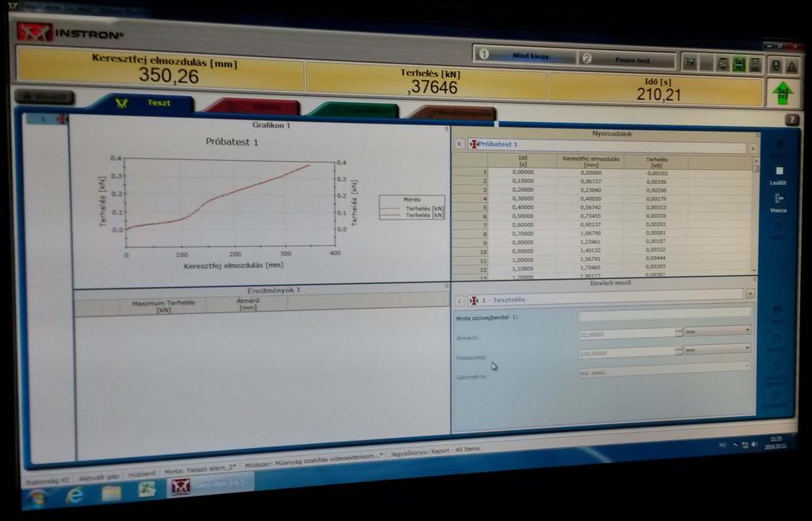
Task: Click the Grafikon 1 panel maximize icon
Action: click(x=446, y=128)
